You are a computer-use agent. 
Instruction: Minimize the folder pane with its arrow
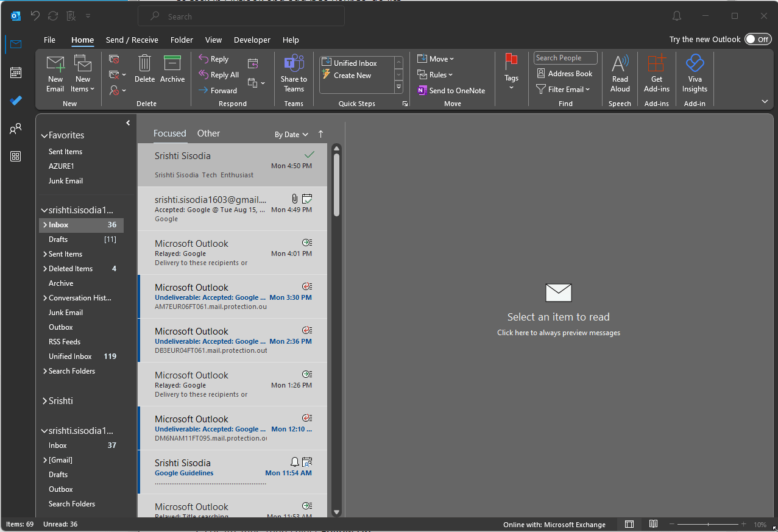128,123
